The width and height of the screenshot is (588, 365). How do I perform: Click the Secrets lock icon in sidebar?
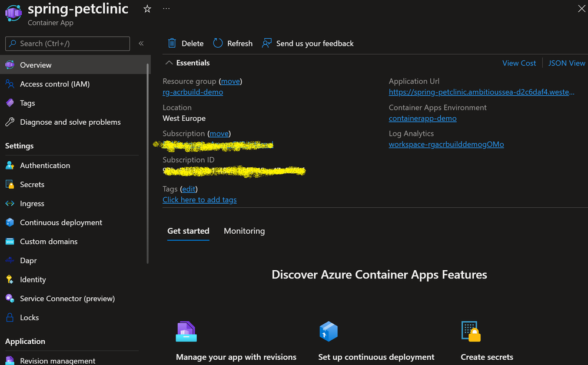[10, 185]
